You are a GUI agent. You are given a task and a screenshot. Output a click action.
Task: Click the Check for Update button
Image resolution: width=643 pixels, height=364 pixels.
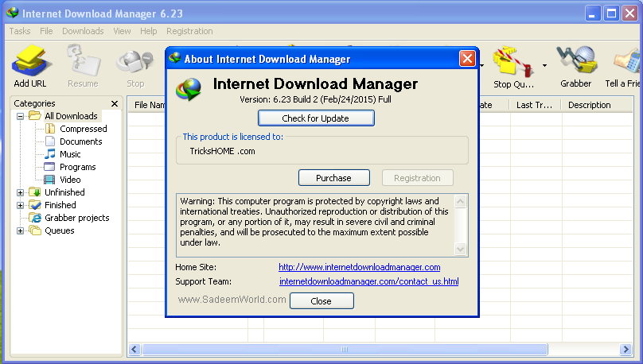pos(316,118)
